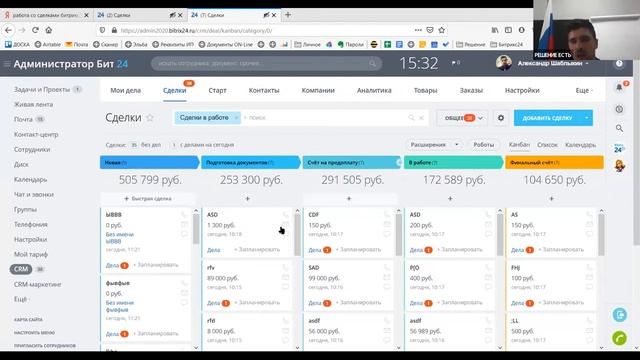
Task: Click the Новая column scrollbar
Action: pos(196,229)
